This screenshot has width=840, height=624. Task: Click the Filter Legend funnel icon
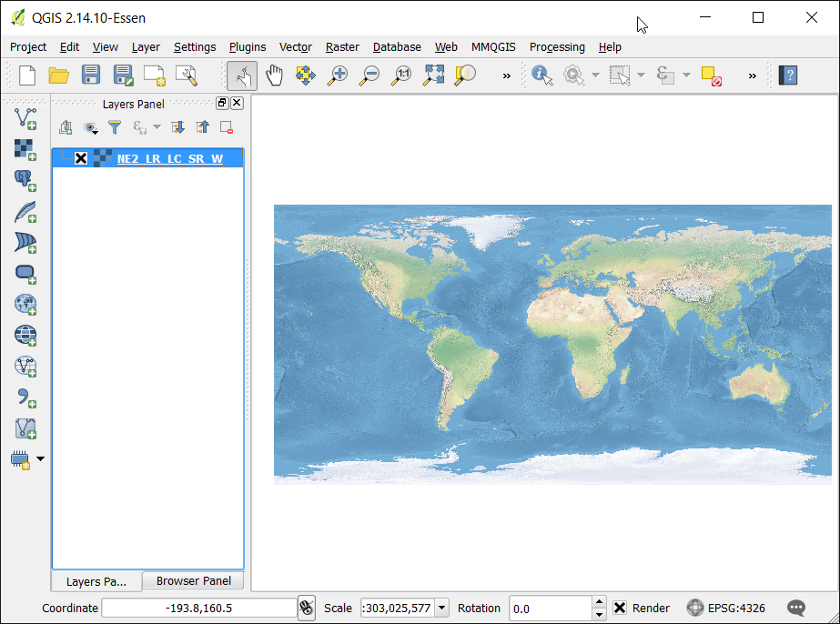(115, 127)
